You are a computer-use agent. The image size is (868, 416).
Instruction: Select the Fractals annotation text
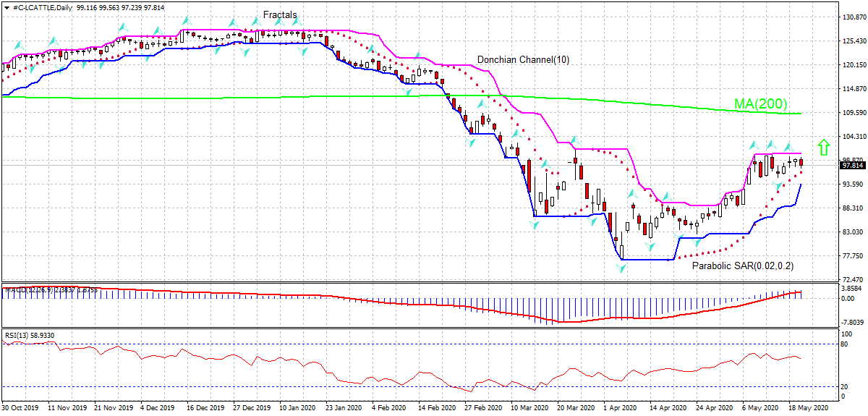click(280, 14)
